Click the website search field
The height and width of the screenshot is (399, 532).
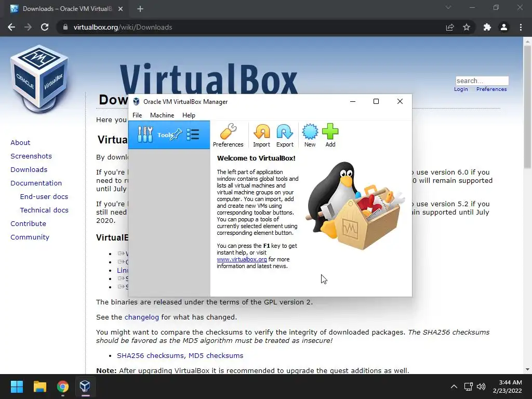[x=482, y=81]
